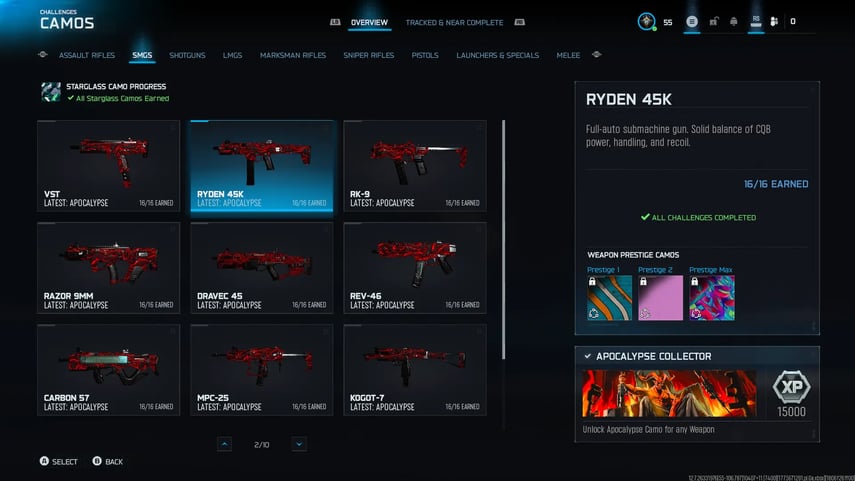Open the main menu hamburger icon
The height and width of the screenshot is (481, 855).
pos(692,21)
